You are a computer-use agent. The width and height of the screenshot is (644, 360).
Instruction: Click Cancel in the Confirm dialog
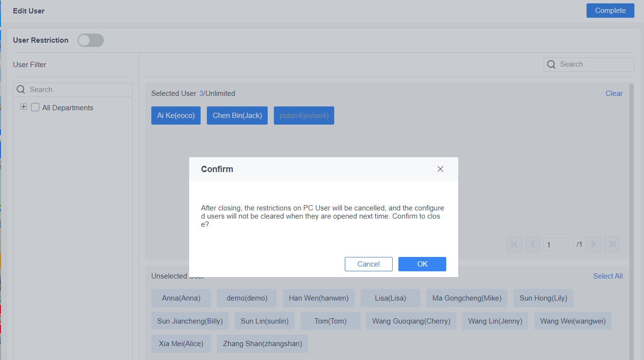click(x=368, y=264)
